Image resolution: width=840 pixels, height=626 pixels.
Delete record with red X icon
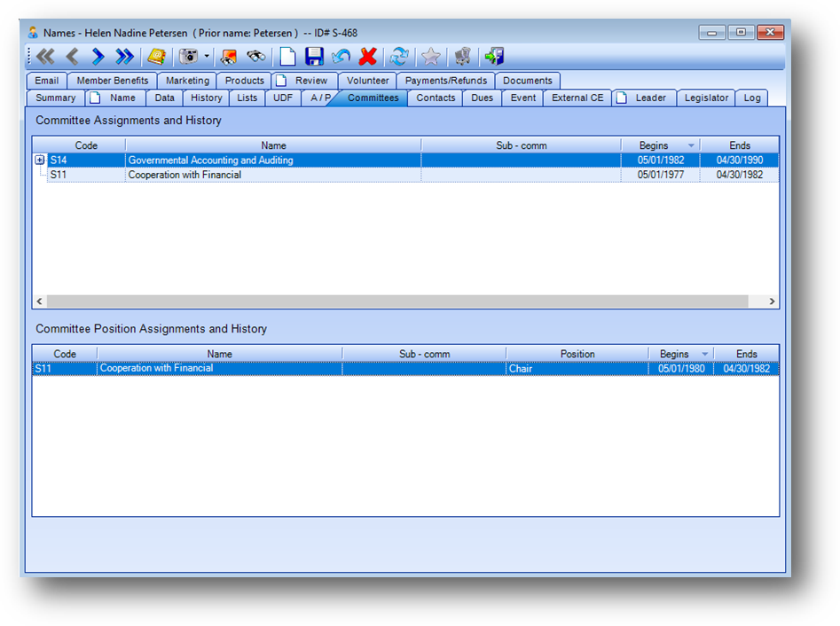click(368, 56)
